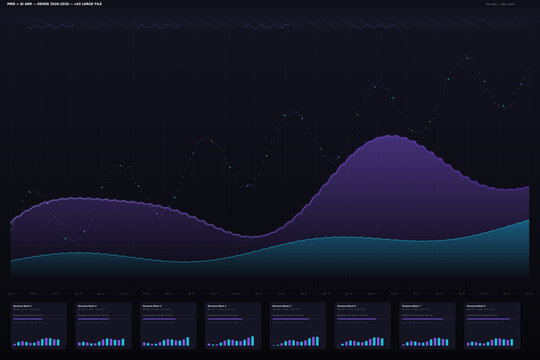Open the Revenue Block 1 card title

22,306
